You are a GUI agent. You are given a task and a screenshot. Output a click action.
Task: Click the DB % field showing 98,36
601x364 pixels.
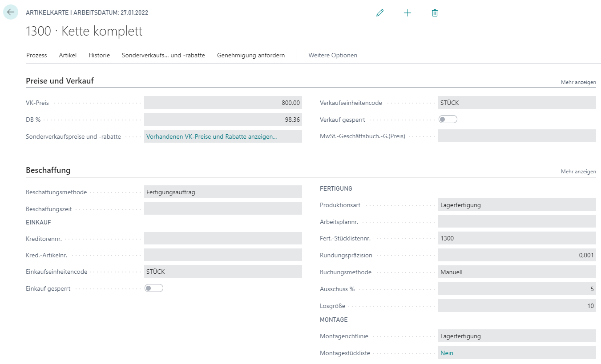coord(223,120)
